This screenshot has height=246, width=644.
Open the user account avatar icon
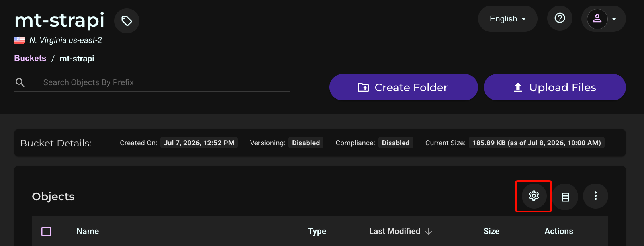coord(597,19)
